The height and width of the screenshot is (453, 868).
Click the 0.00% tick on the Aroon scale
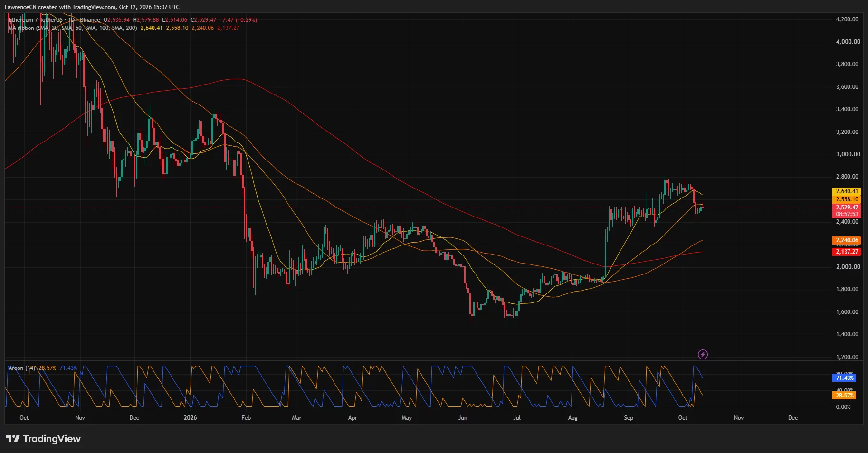click(843, 407)
